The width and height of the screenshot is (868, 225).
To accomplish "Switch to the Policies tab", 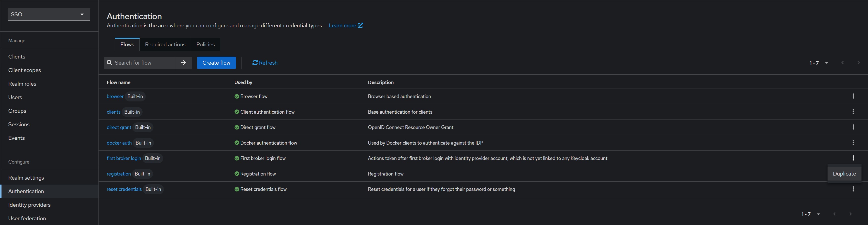I will pyautogui.click(x=205, y=45).
